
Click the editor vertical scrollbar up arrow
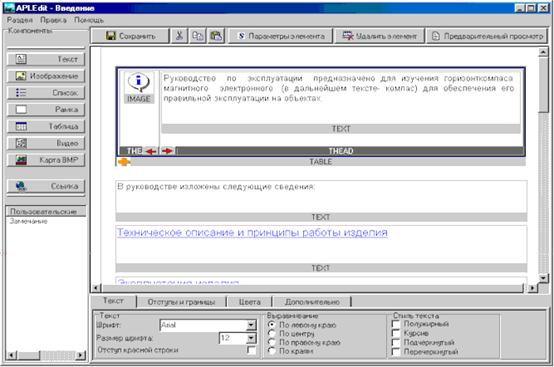pyautogui.click(x=543, y=53)
